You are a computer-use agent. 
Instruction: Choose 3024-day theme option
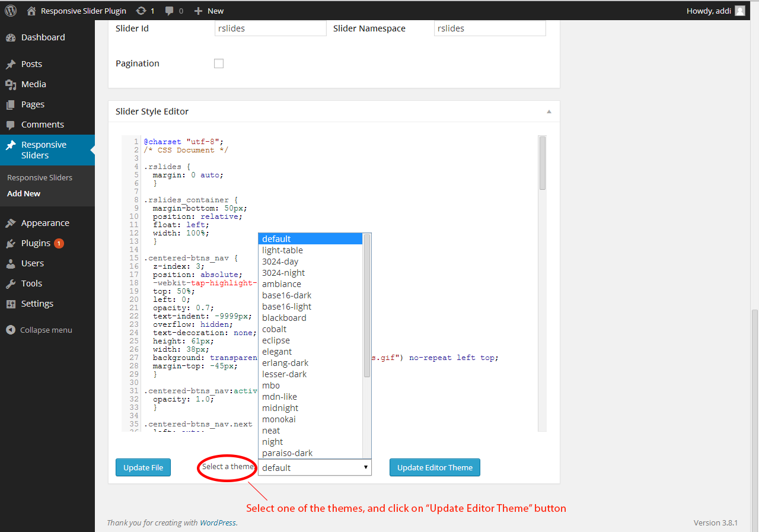point(310,262)
